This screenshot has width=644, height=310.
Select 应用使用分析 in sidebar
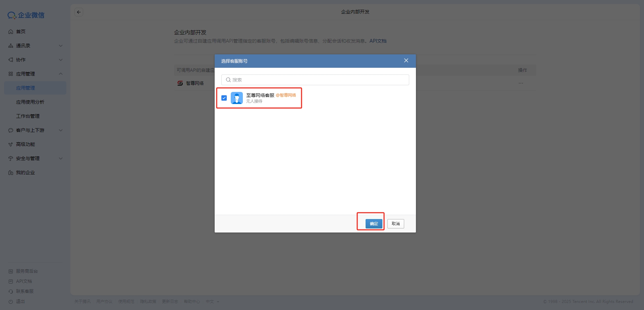[30, 102]
